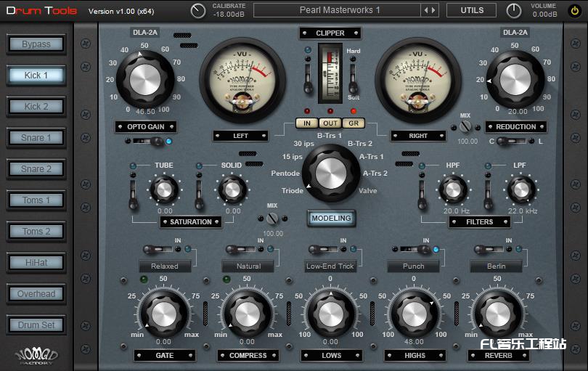588x371 pixels.
Task: Click the clipper level meter display
Action: tap(330, 73)
